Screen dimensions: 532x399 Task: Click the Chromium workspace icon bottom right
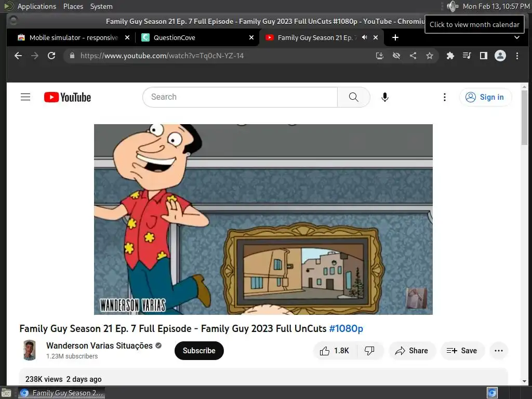[492, 393]
